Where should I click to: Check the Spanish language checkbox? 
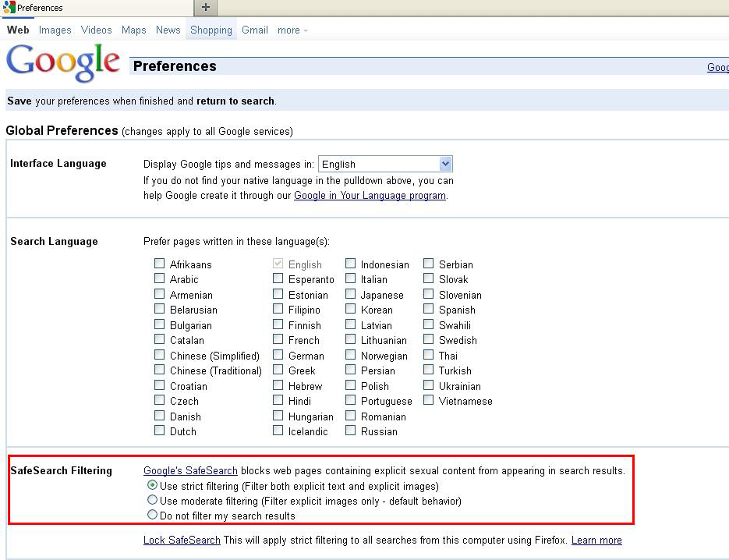429,309
